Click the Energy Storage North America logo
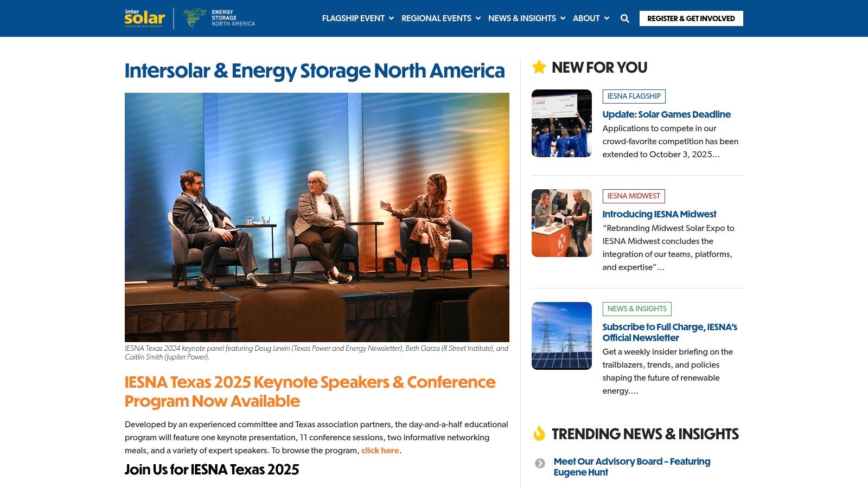 219,18
